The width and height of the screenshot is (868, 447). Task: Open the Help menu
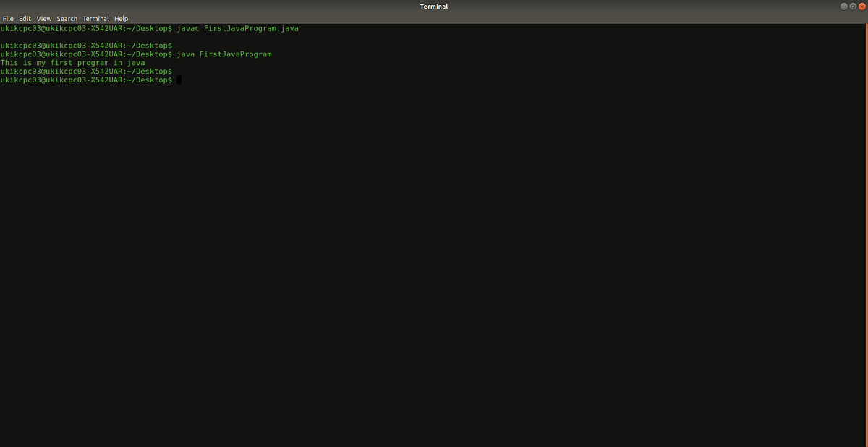(121, 18)
